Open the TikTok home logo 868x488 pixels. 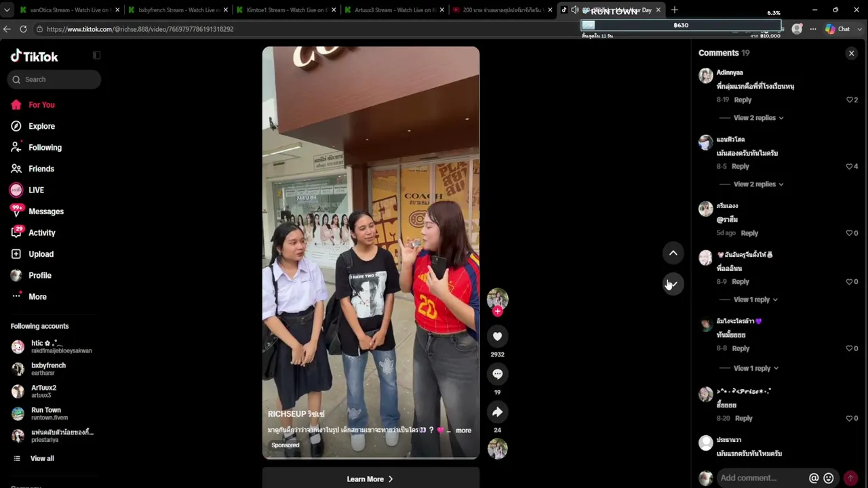(x=34, y=56)
